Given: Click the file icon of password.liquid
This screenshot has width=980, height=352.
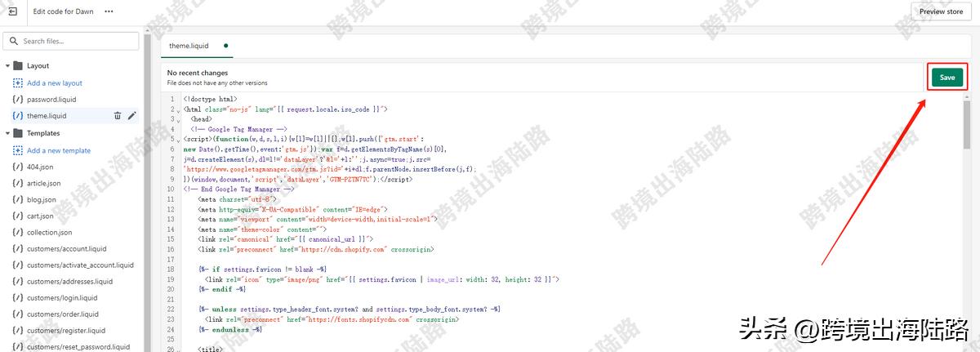Looking at the screenshot, I should tap(18, 99).
